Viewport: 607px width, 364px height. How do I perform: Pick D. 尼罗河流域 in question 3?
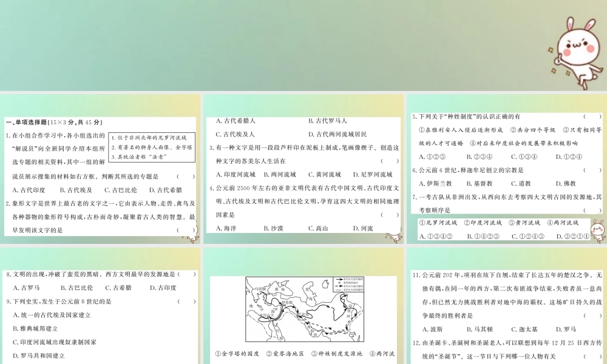coord(373,175)
